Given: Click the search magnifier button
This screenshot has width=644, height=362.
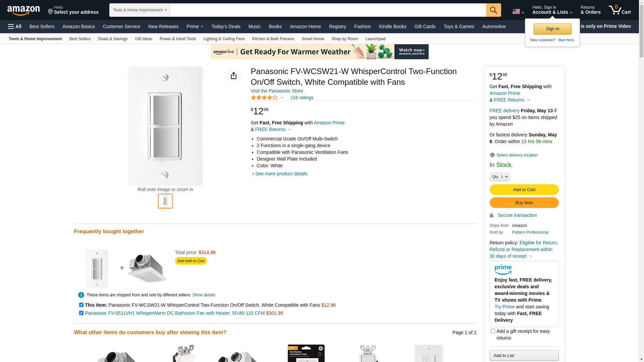Looking at the screenshot, I should (493, 10).
